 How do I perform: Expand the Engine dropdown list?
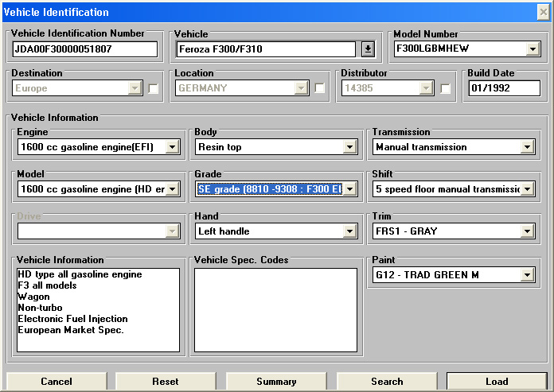(171, 147)
